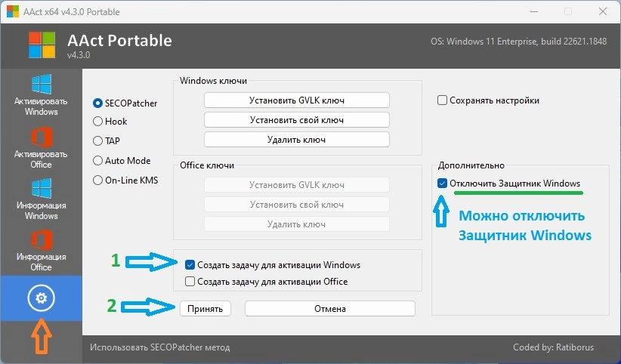Toggle Создать задачу для активации Windows
Image resolution: width=621 pixels, height=364 pixels.
(190, 265)
